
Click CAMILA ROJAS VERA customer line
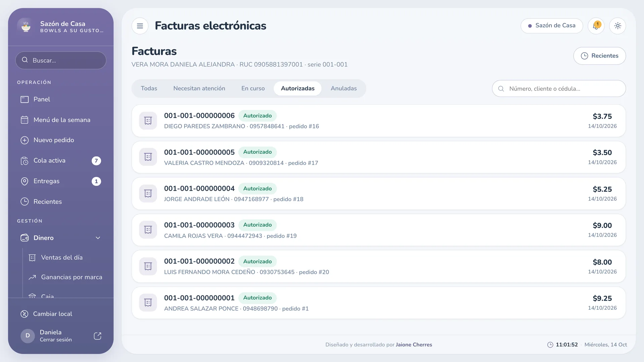[x=230, y=236]
